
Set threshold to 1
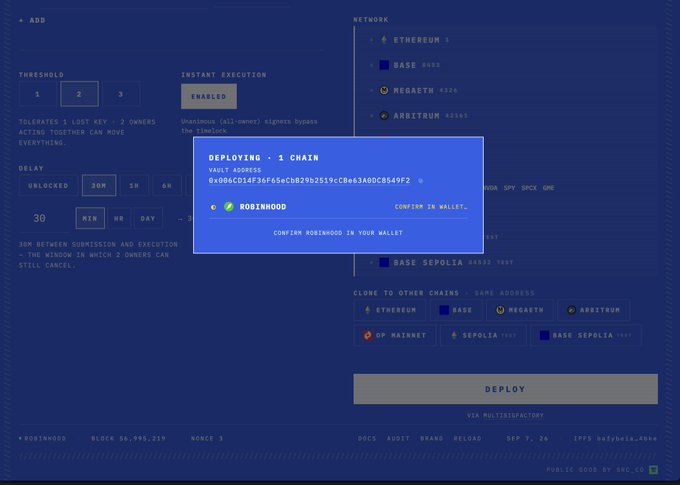[x=37, y=94]
